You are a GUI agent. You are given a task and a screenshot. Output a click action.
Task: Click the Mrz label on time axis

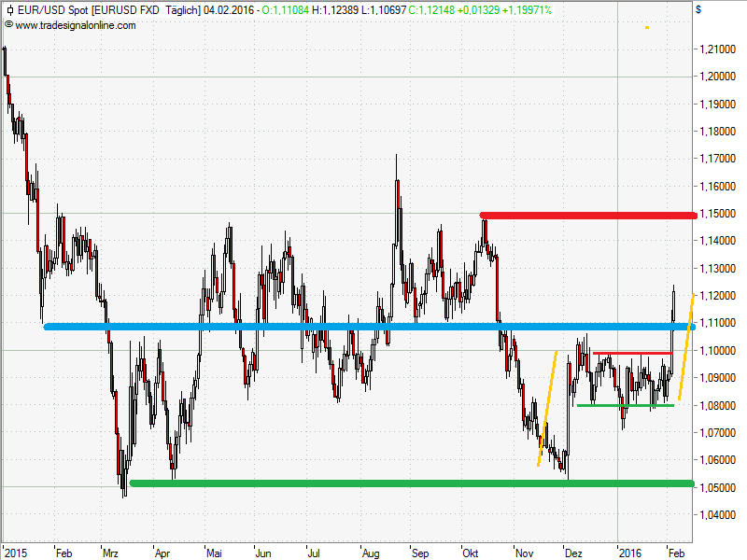pos(110,553)
